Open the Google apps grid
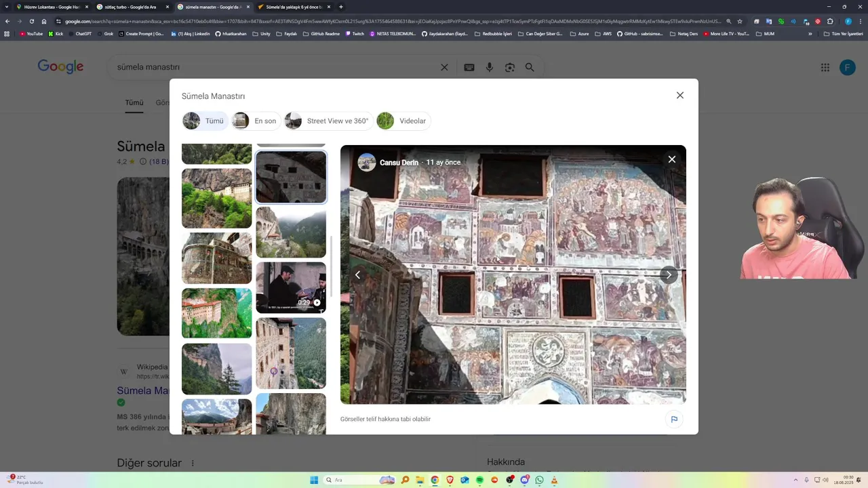Image resolution: width=868 pixels, height=488 pixels. (x=825, y=67)
